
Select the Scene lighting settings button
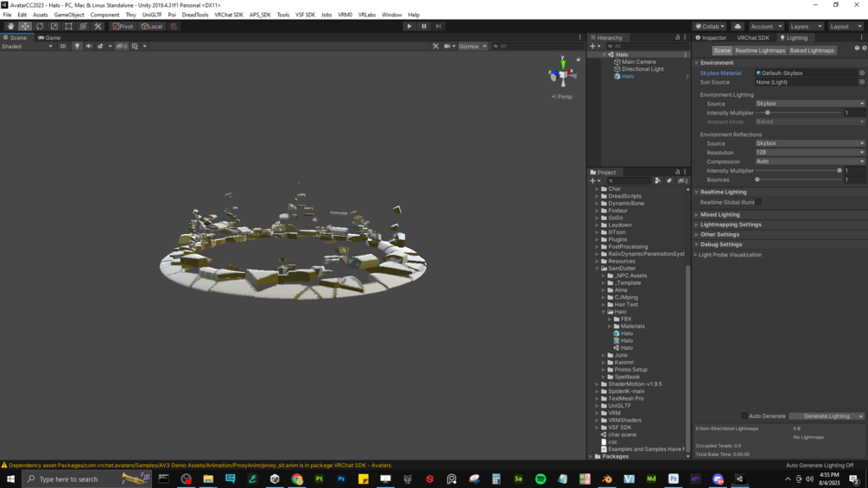(722, 50)
